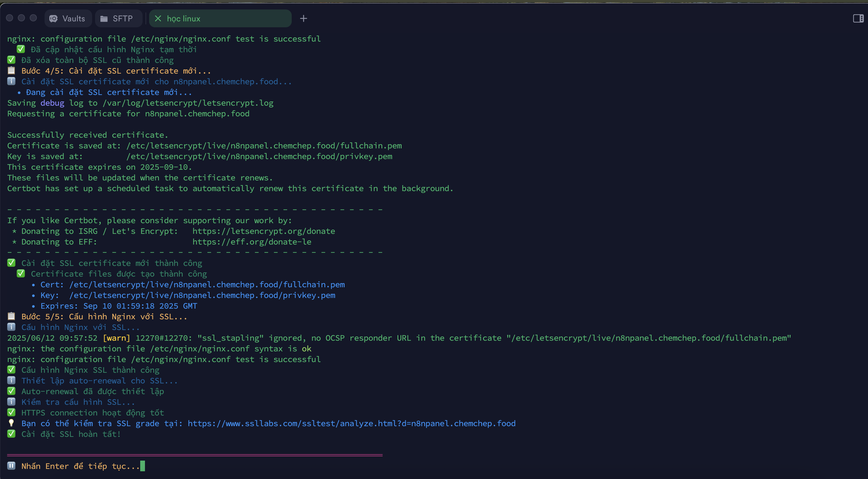Viewport: 868px width, 479px height.
Task: Click checkmark beside Cài đặt SSL certificate mới thành công
Action: pyautogui.click(x=12, y=263)
